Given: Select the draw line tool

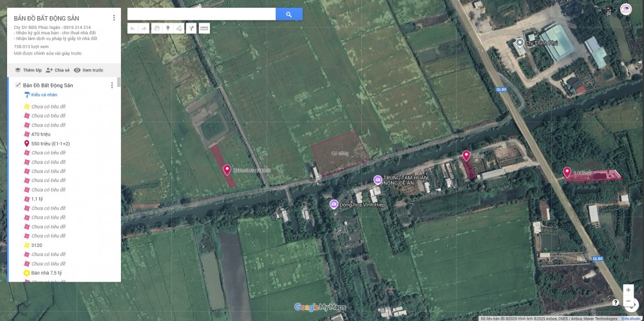Looking at the screenshot, I should 179,28.
